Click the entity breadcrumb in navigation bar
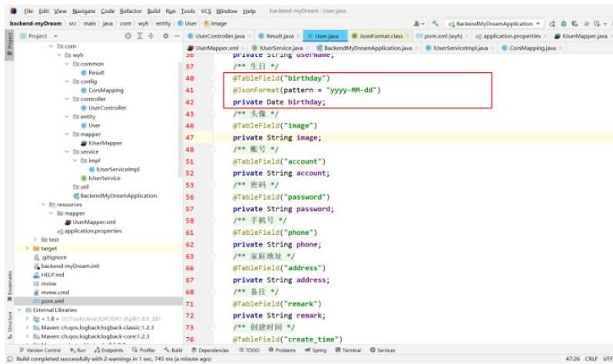 [163, 24]
